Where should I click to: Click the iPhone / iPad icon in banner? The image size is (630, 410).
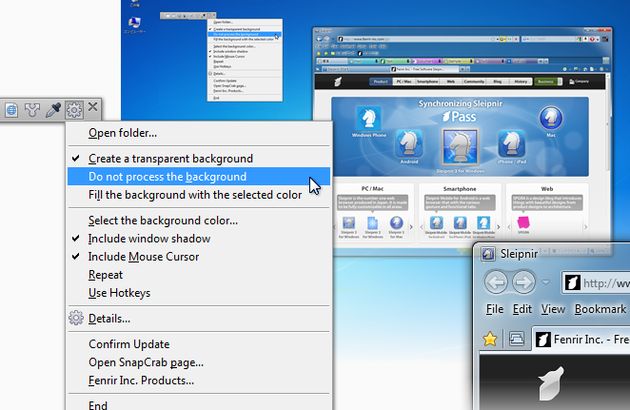click(x=511, y=144)
